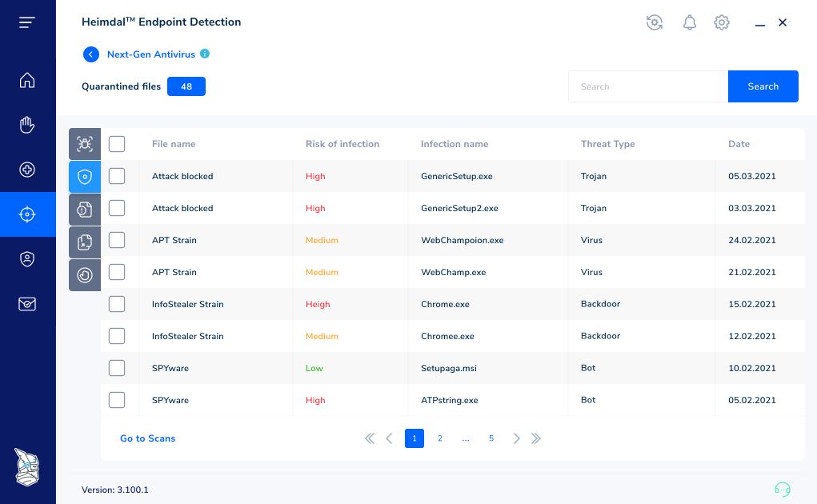This screenshot has height=504, width=817.
Task: Click the Backdoor threat type for Chromee.exe
Action: point(600,336)
